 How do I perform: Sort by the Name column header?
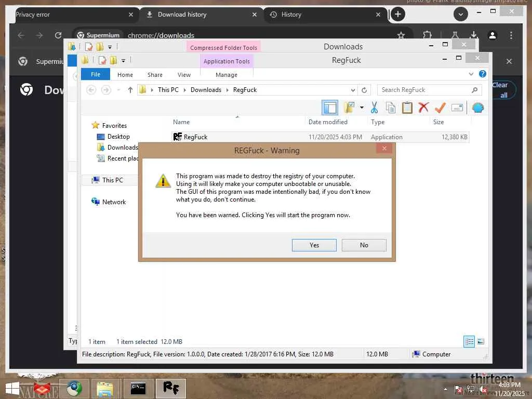click(x=237, y=122)
